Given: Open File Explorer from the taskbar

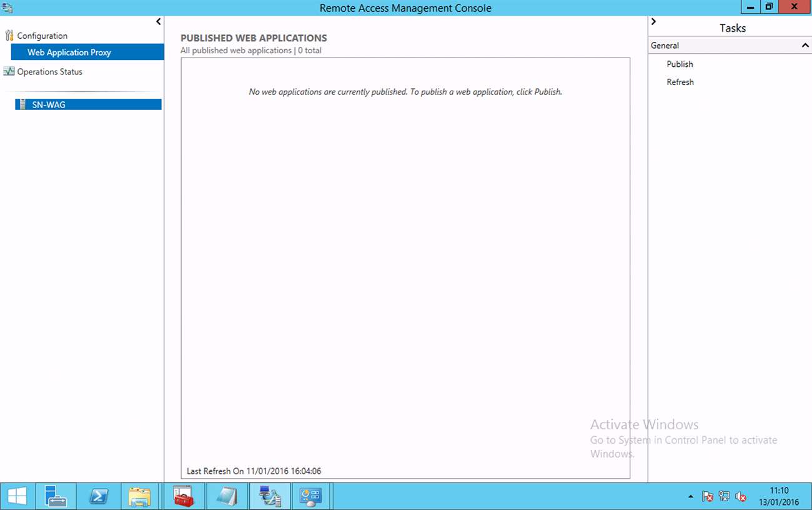Looking at the screenshot, I should coord(140,496).
